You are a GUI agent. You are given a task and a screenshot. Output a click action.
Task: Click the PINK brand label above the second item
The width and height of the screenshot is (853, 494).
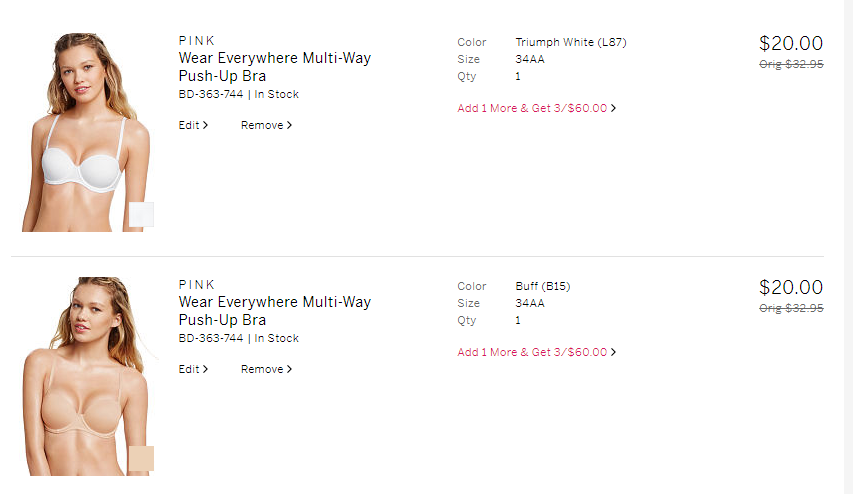[197, 285]
